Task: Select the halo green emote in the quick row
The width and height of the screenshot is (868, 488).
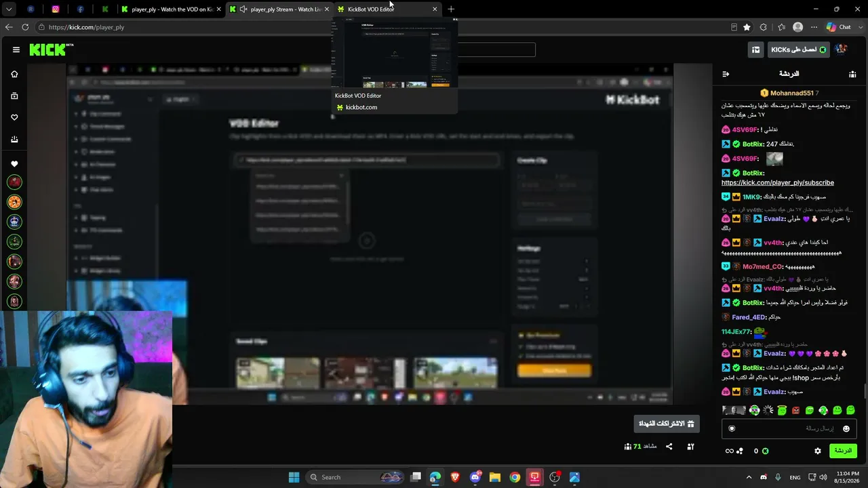Action: click(x=782, y=410)
